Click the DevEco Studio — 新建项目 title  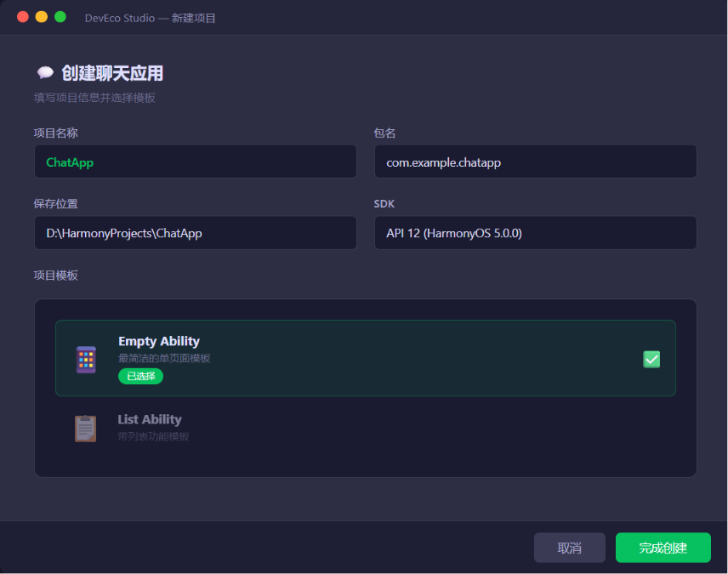(x=150, y=18)
